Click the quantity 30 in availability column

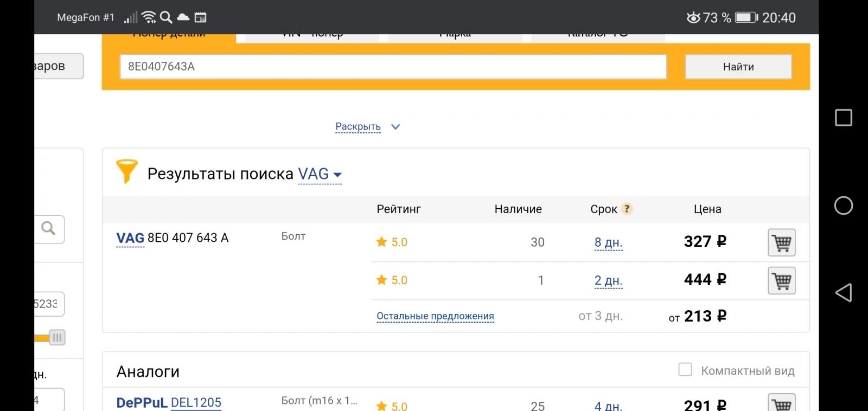pos(538,242)
